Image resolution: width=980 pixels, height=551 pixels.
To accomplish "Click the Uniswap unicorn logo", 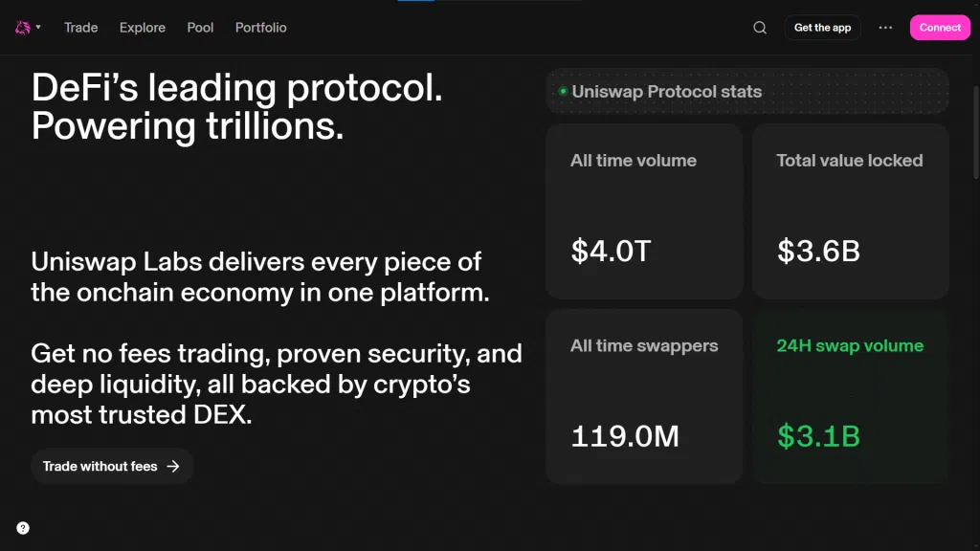I will coord(23,28).
